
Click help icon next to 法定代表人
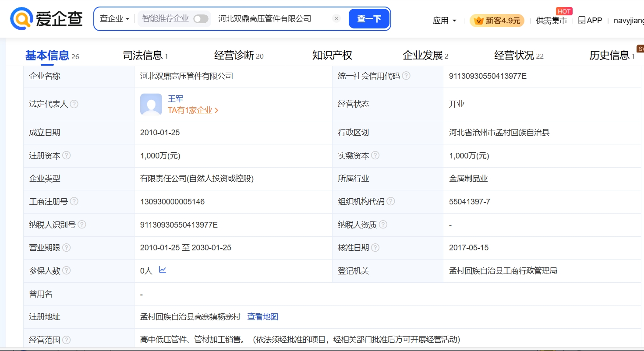pos(74,104)
